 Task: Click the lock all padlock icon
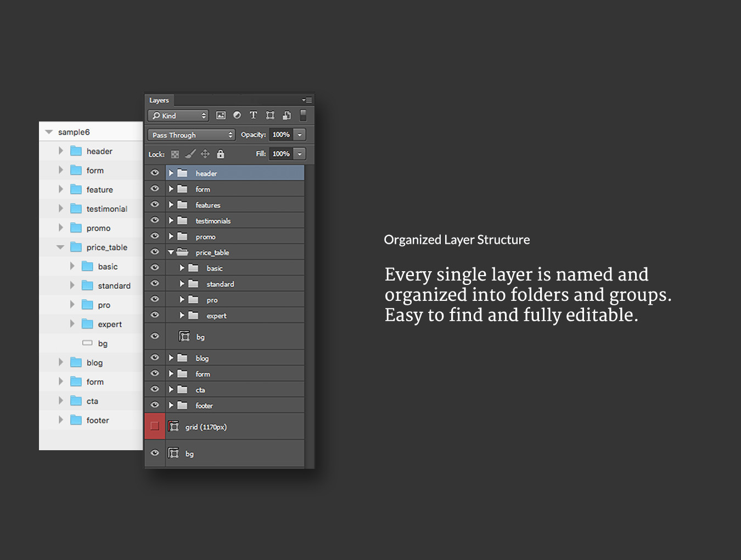click(x=221, y=154)
